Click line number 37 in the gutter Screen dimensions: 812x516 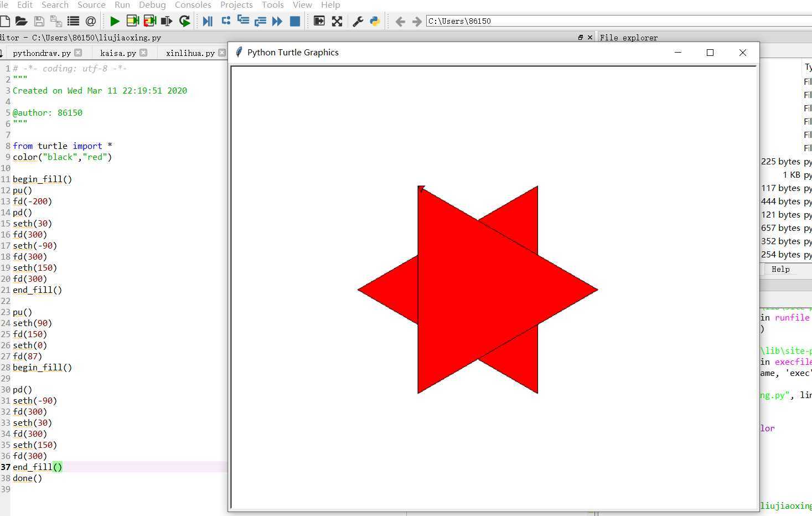[6, 467]
